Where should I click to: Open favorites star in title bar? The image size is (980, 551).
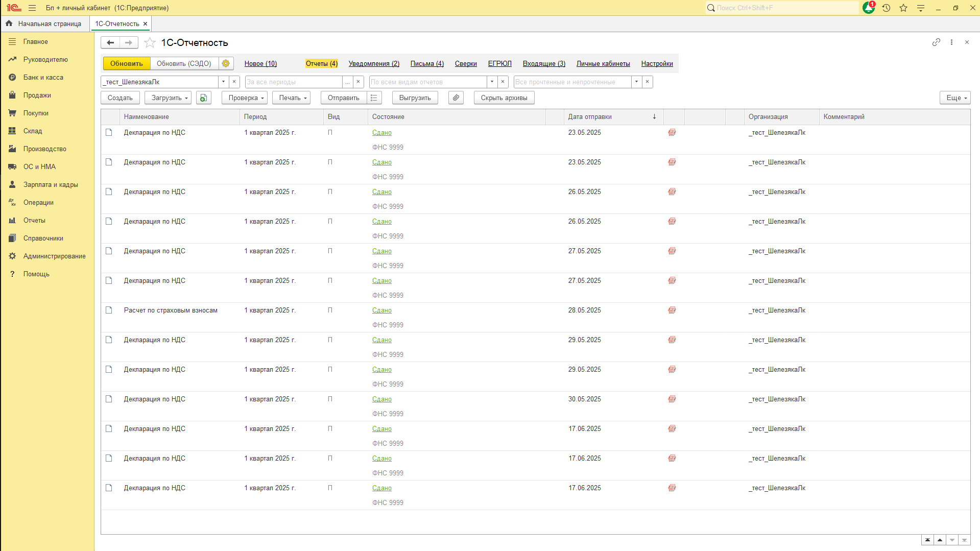pyautogui.click(x=903, y=8)
